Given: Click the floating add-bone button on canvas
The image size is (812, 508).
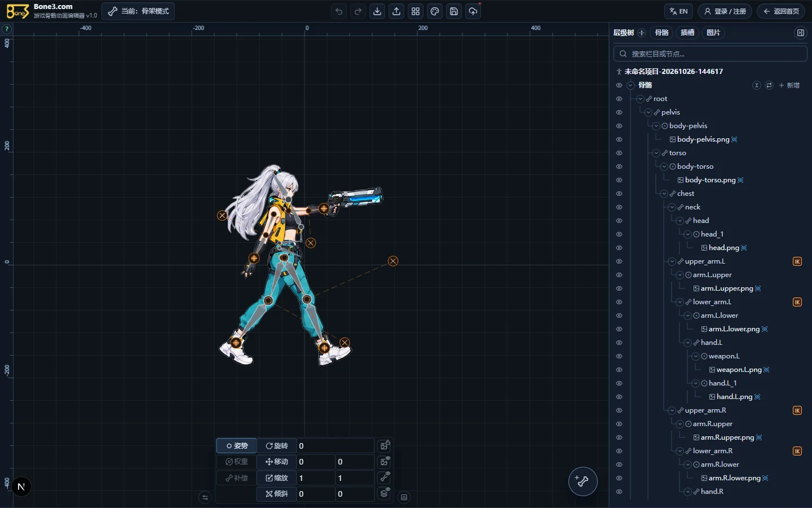Looking at the screenshot, I should [x=583, y=481].
